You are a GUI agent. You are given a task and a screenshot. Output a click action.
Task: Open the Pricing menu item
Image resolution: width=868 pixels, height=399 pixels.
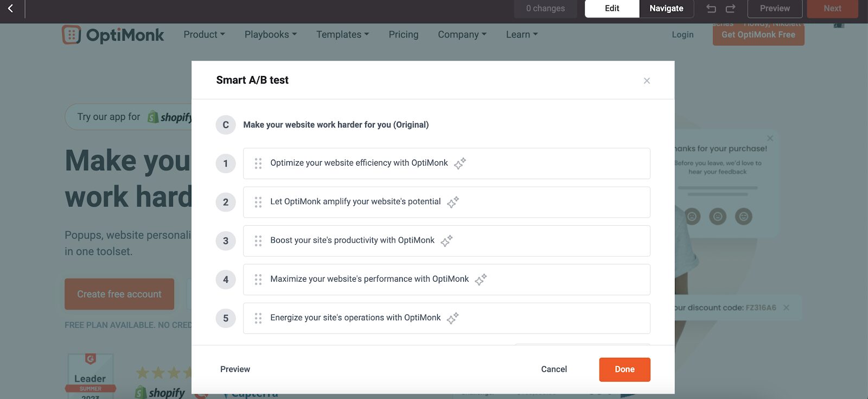click(x=404, y=35)
